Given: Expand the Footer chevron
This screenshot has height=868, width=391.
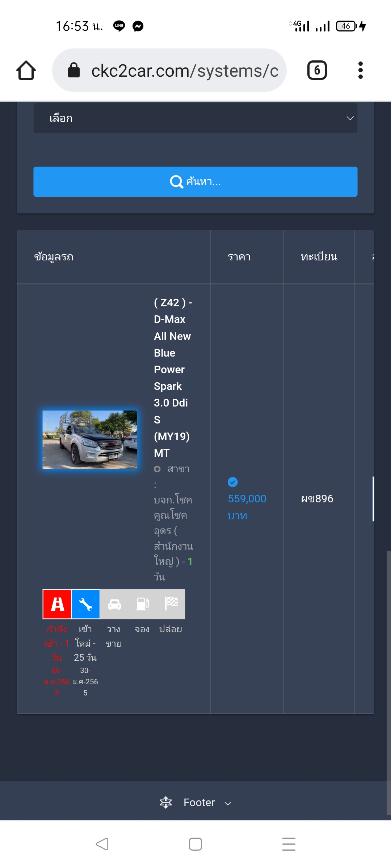Looking at the screenshot, I should (x=228, y=803).
